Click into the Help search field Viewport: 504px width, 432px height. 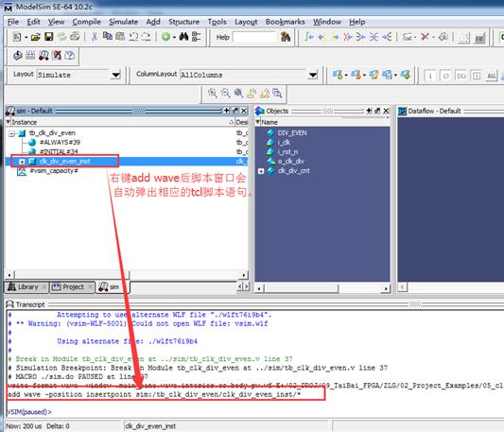pos(254,37)
